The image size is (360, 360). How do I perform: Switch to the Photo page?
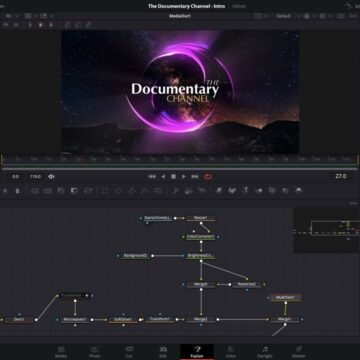coord(95,352)
